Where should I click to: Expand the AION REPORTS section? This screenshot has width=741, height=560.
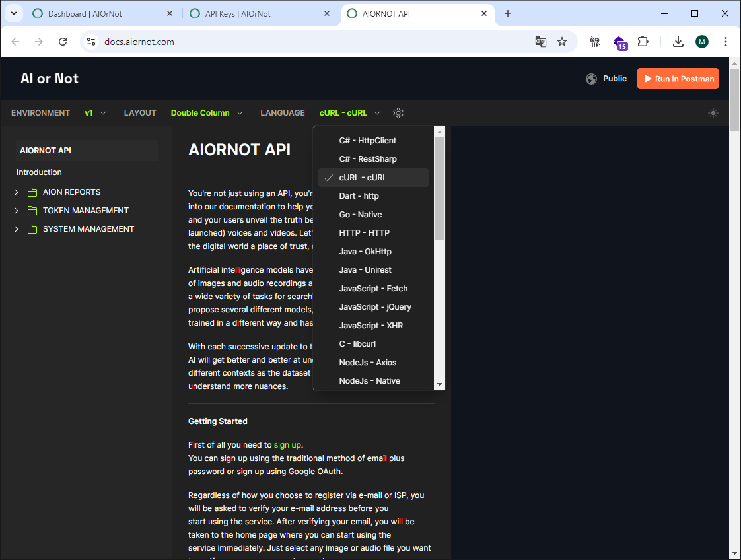(17, 192)
